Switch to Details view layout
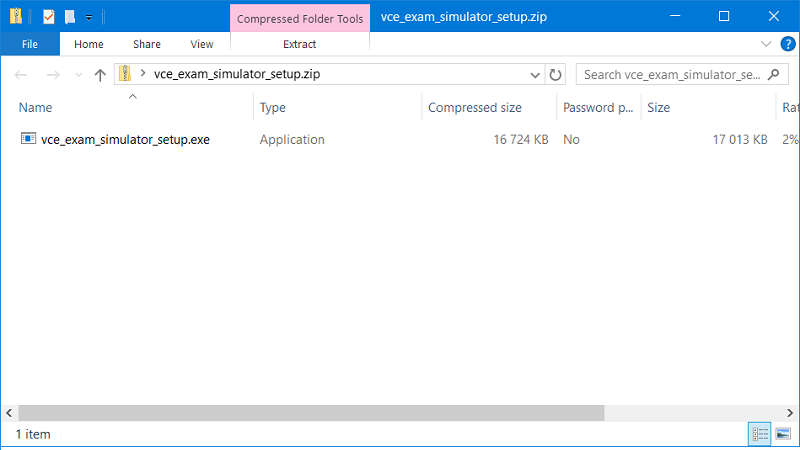This screenshot has width=800, height=450. tap(760, 434)
